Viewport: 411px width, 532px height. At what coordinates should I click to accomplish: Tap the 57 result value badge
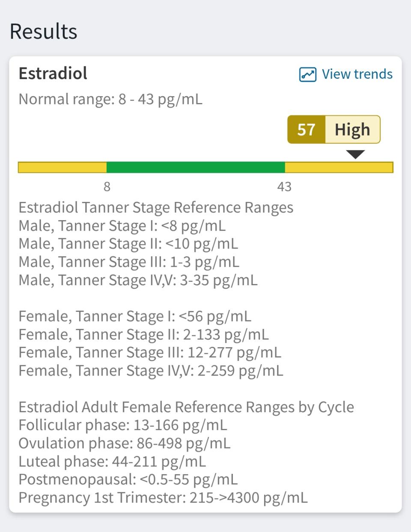click(306, 129)
